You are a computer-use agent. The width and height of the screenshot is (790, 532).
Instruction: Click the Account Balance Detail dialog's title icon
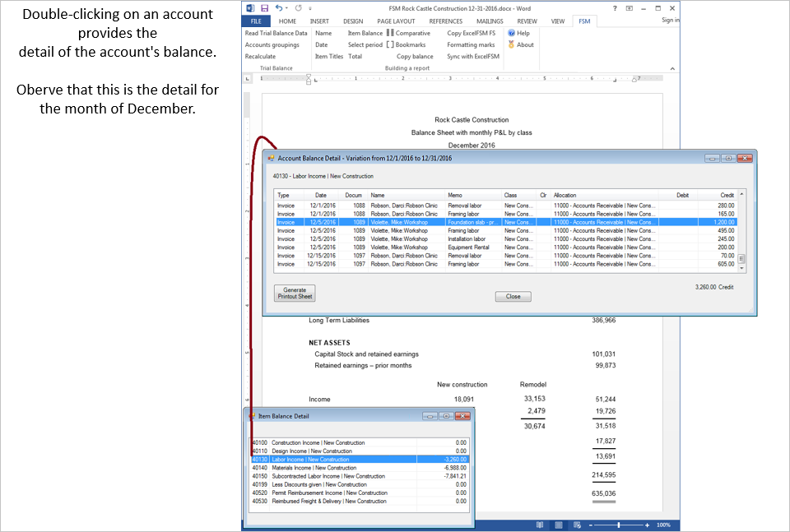point(271,158)
